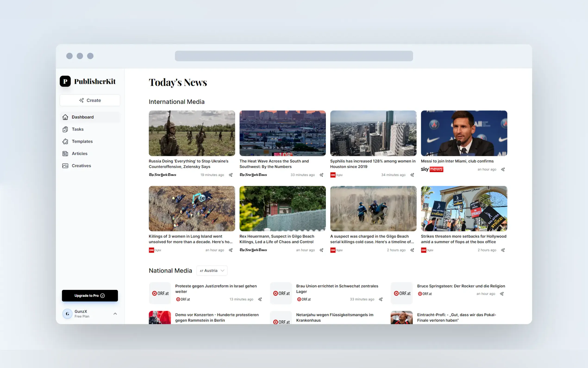Click the Tasks clipboard icon
Image resolution: width=588 pixels, height=368 pixels.
(65, 129)
